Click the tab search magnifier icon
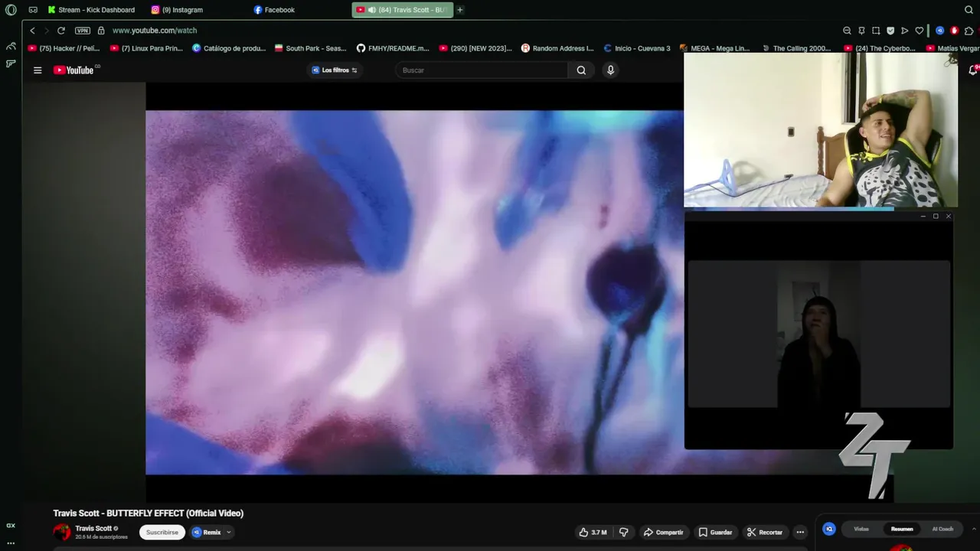980x551 pixels. click(969, 10)
